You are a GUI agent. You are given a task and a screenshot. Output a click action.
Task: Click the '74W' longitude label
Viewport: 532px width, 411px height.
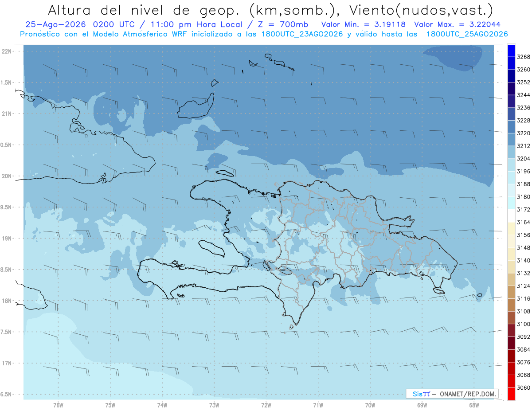162,405
